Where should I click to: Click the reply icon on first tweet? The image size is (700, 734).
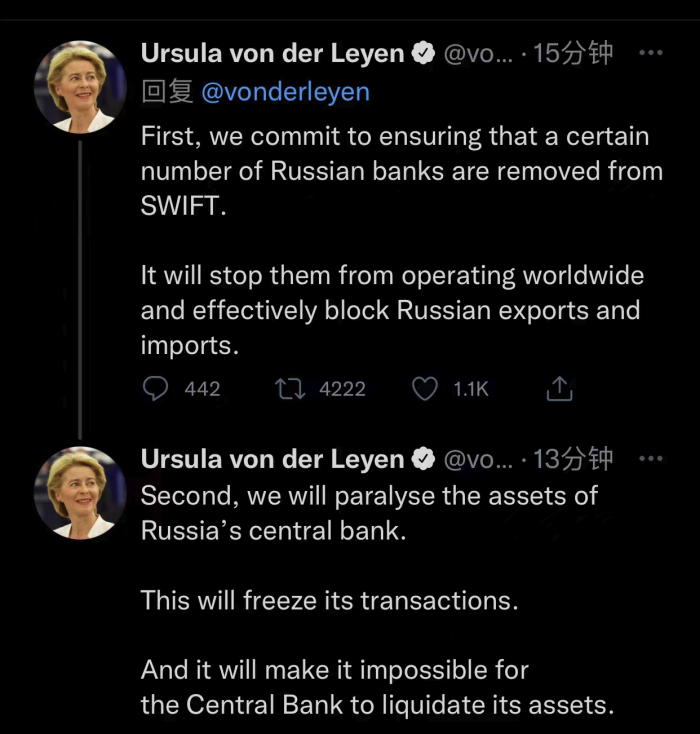click(155, 389)
